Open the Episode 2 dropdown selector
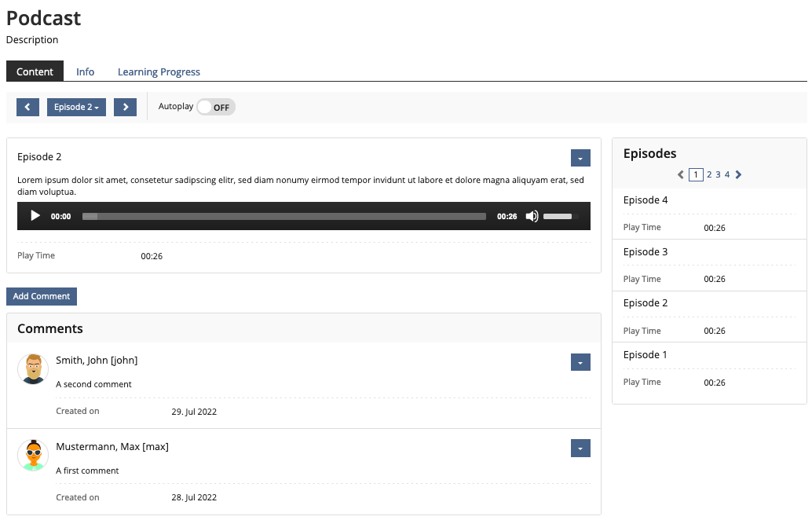Viewport: 812px width, 531px height. pyautogui.click(x=76, y=107)
